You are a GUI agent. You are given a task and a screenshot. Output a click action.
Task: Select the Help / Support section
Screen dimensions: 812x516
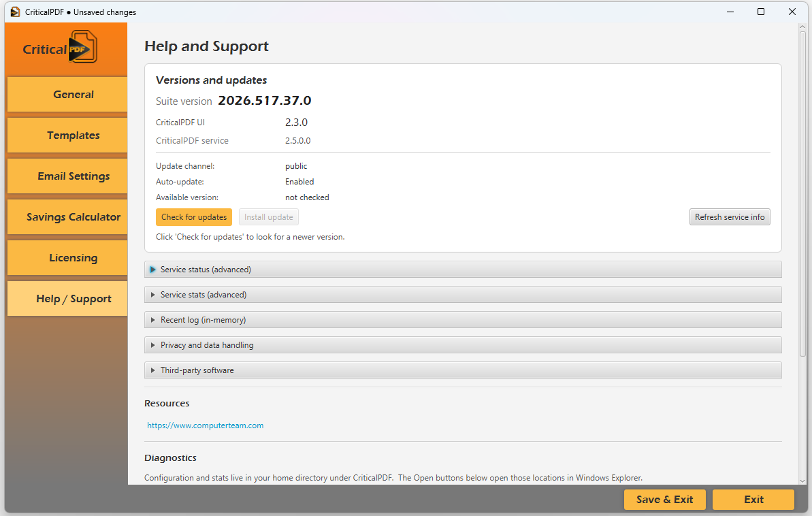(x=67, y=299)
